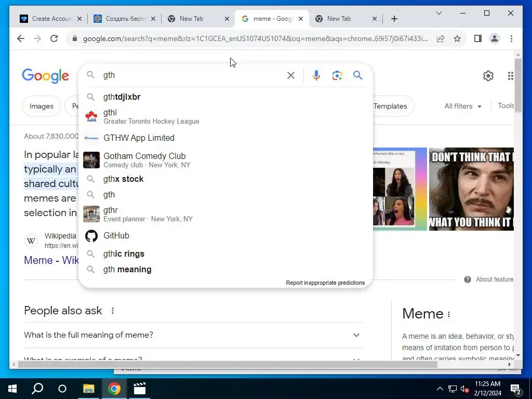The image size is (532, 399).
Task: Open File Explorer from taskbar
Action: click(88, 389)
